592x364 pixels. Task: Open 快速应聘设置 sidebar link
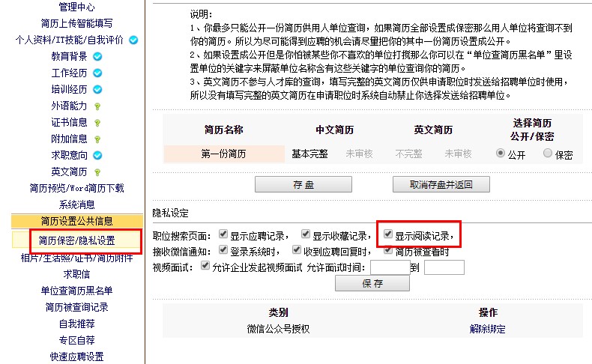tap(76, 357)
